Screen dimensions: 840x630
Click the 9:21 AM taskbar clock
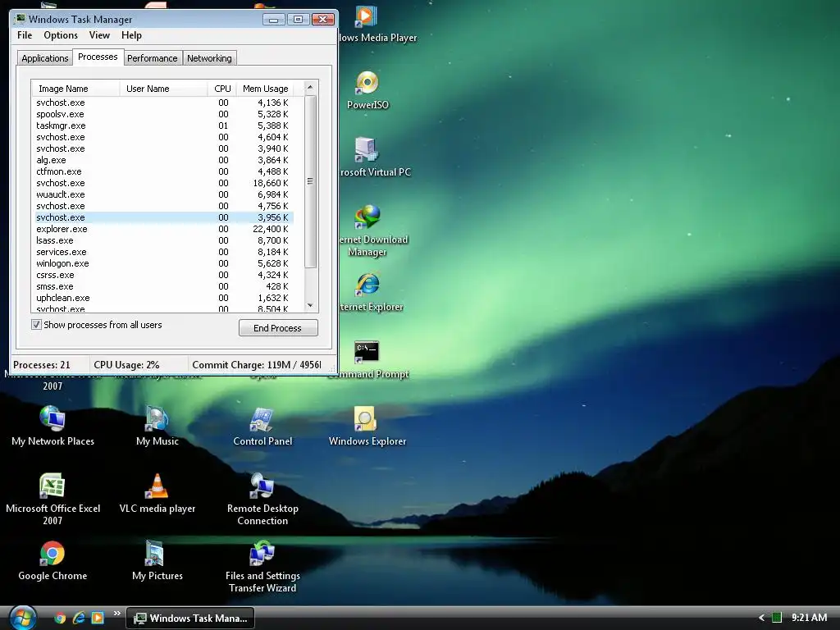[809, 618]
